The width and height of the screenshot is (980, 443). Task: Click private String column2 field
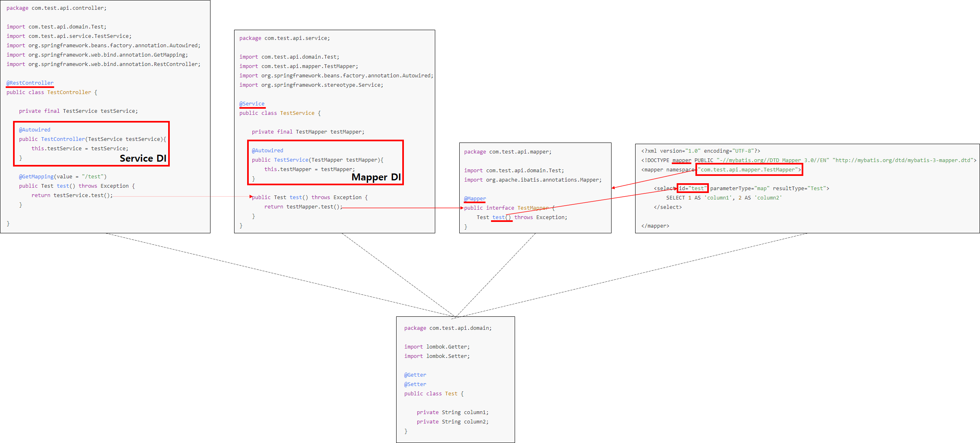click(x=452, y=422)
